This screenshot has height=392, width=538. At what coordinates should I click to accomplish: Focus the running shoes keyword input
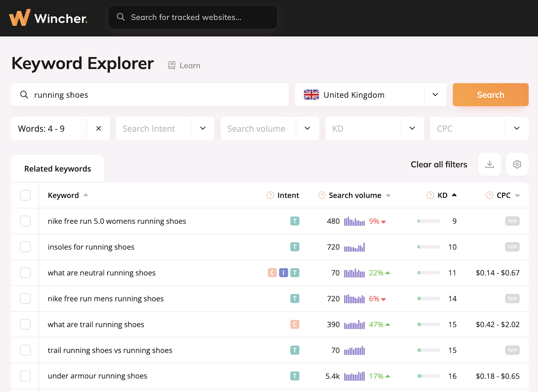[150, 95]
